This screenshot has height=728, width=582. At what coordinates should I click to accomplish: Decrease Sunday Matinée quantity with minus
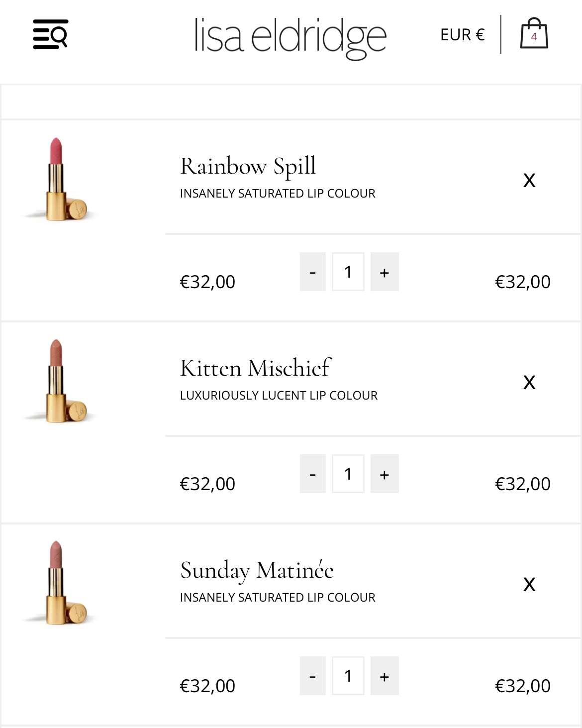pos(312,676)
